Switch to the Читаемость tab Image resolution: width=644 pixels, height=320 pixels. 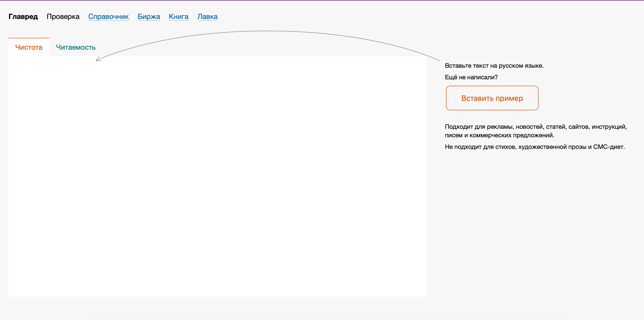tap(76, 47)
